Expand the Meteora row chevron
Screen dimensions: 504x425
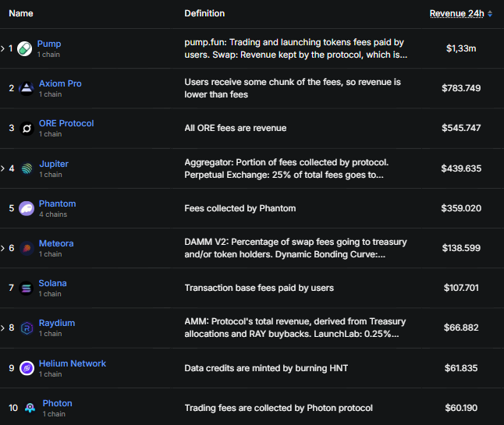tap(3, 248)
